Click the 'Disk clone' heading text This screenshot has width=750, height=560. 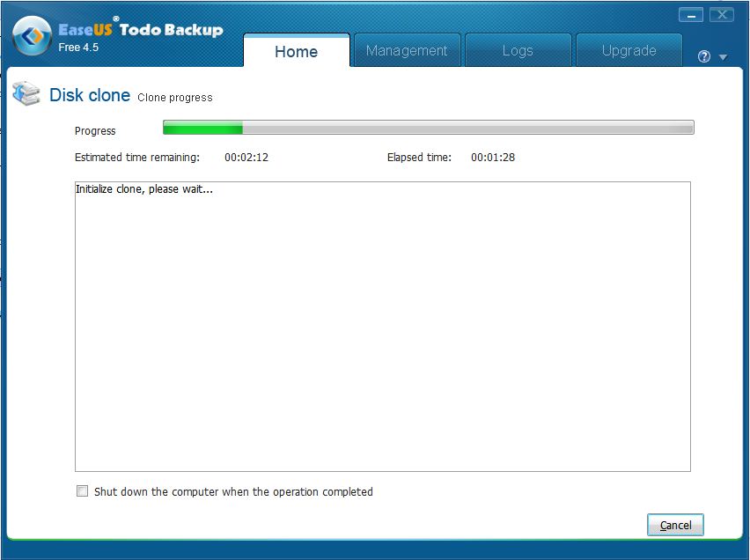tap(90, 95)
